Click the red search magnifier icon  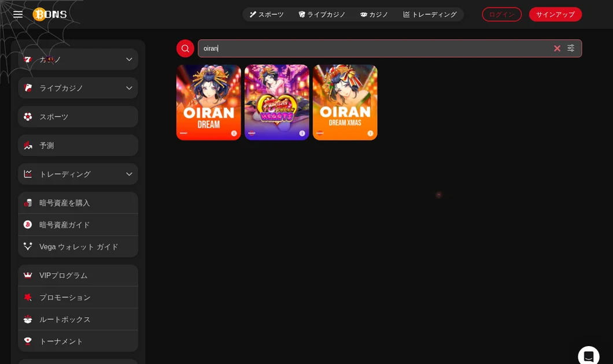(x=185, y=49)
